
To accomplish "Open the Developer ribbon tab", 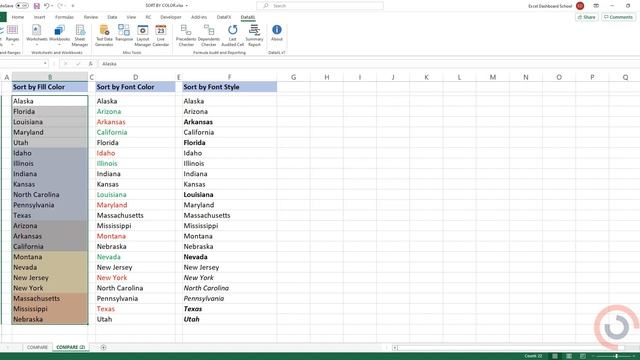I will [171, 17].
